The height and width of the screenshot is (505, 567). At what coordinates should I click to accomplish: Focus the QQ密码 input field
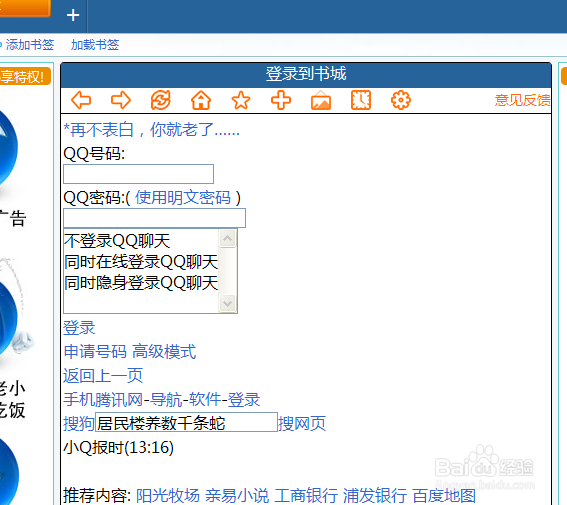[x=154, y=218]
